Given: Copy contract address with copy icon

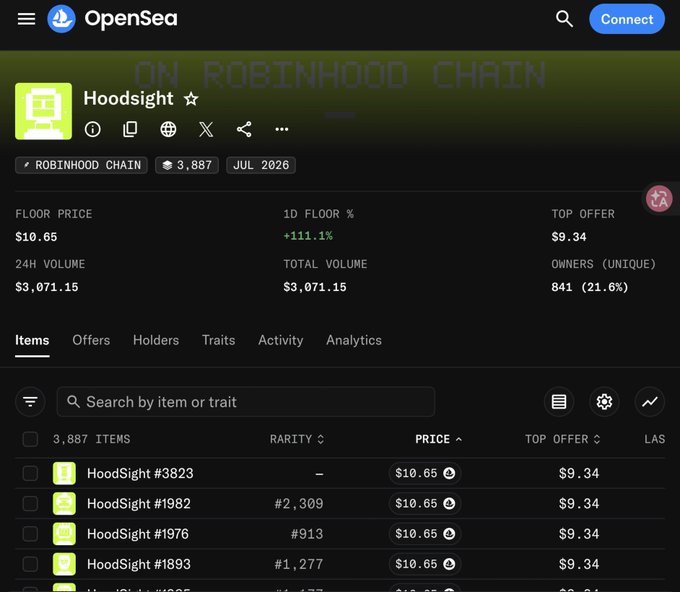Looking at the screenshot, I should tap(130, 129).
